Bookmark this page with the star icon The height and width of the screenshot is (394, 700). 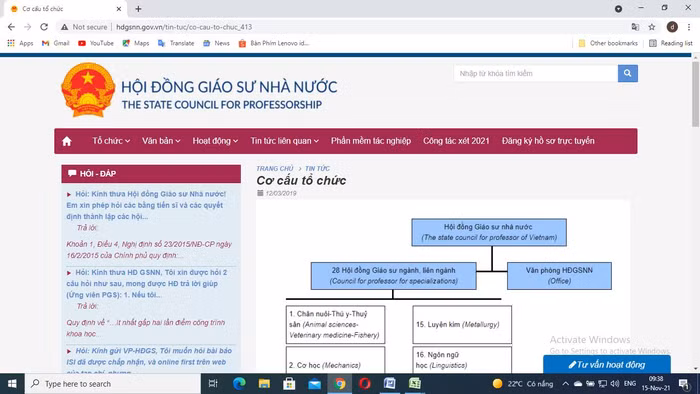[x=652, y=27]
